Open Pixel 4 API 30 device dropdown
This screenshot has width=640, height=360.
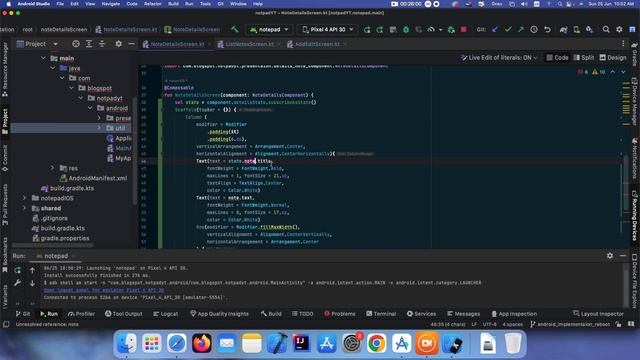point(328,29)
